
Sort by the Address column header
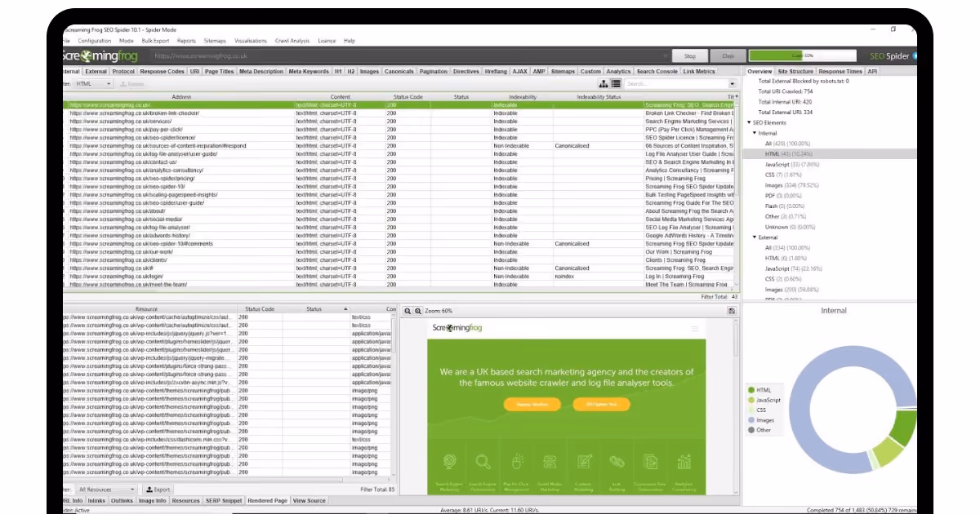click(181, 97)
